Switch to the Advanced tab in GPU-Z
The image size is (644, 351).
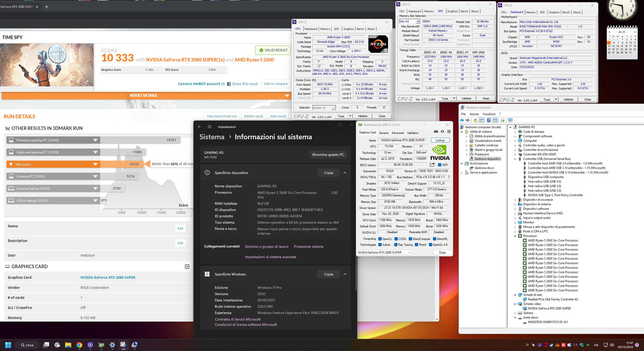[397, 132]
